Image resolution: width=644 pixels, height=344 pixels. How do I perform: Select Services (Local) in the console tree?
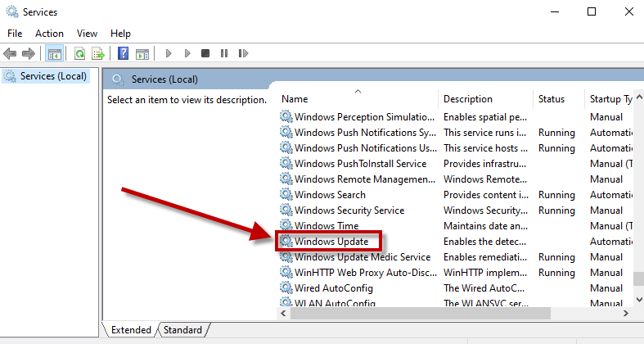tap(46, 76)
